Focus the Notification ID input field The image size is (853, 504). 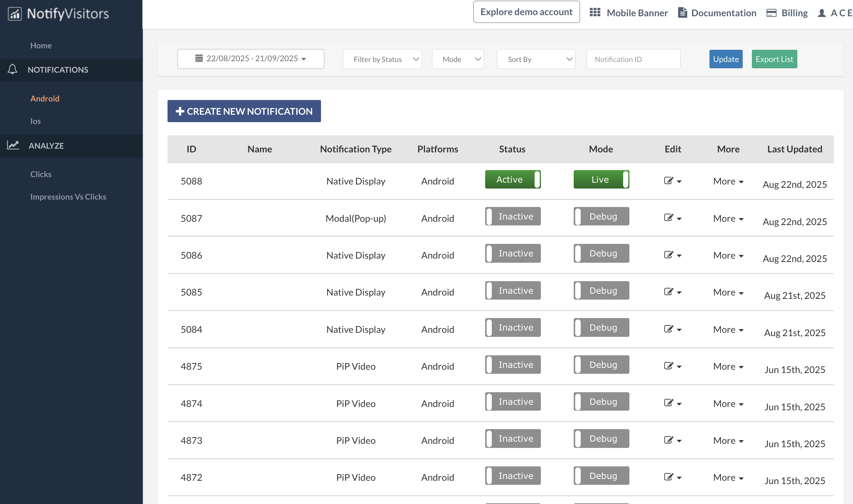(x=633, y=59)
